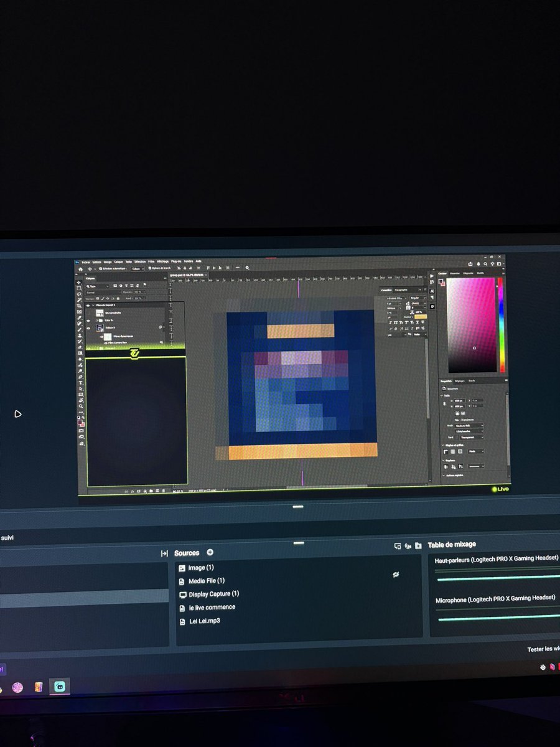Click the pink round icon in taskbar
Screen dimensions: 560x747
17,687
